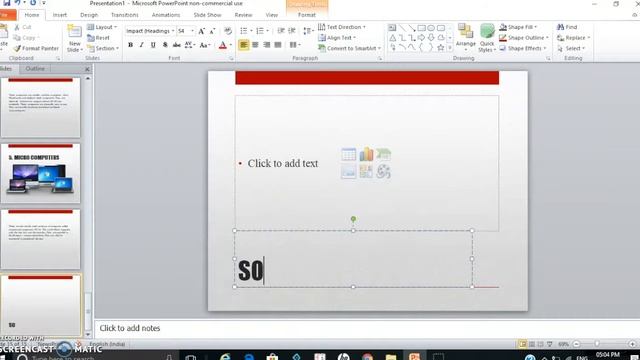640x360 pixels.
Task: Select the Rectangle shape in gallery
Action: click(x=421, y=28)
